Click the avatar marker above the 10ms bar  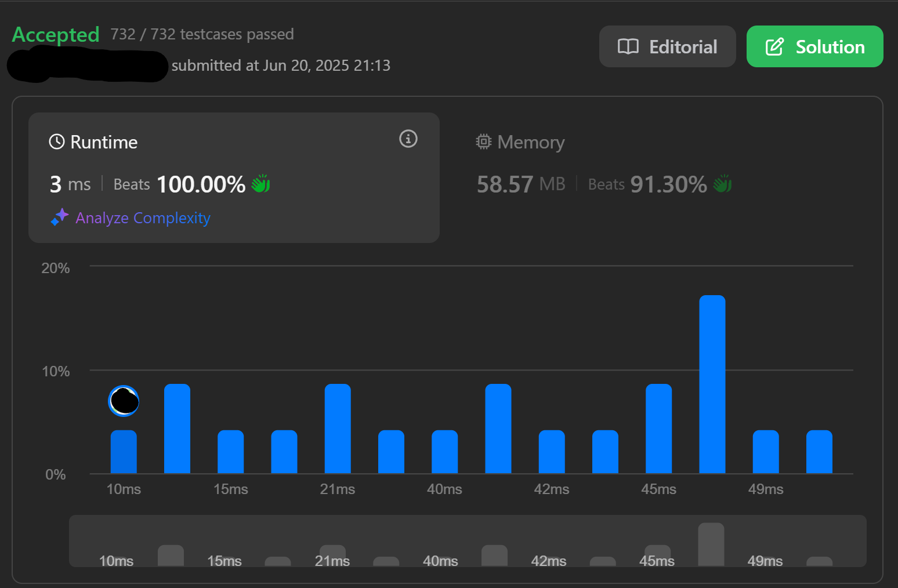pyautogui.click(x=124, y=401)
